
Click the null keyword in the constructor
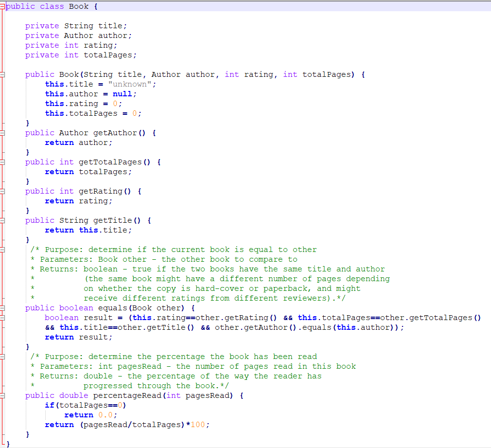click(x=123, y=93)
